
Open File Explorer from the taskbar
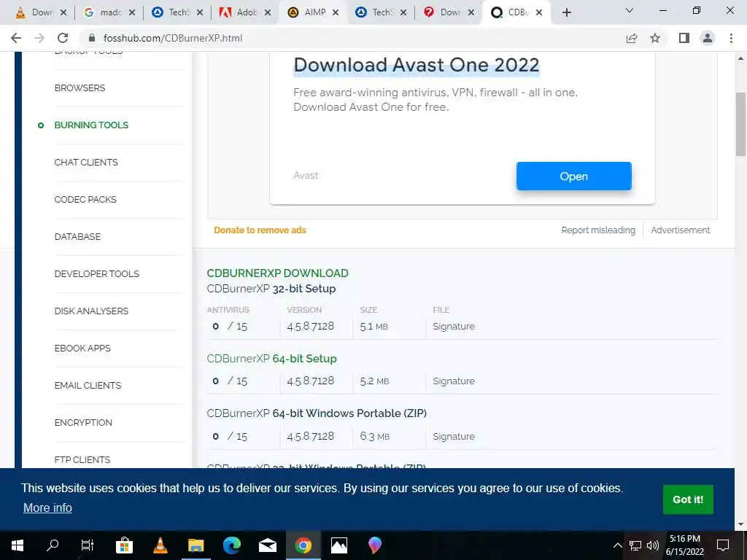[x=196, y=545]
